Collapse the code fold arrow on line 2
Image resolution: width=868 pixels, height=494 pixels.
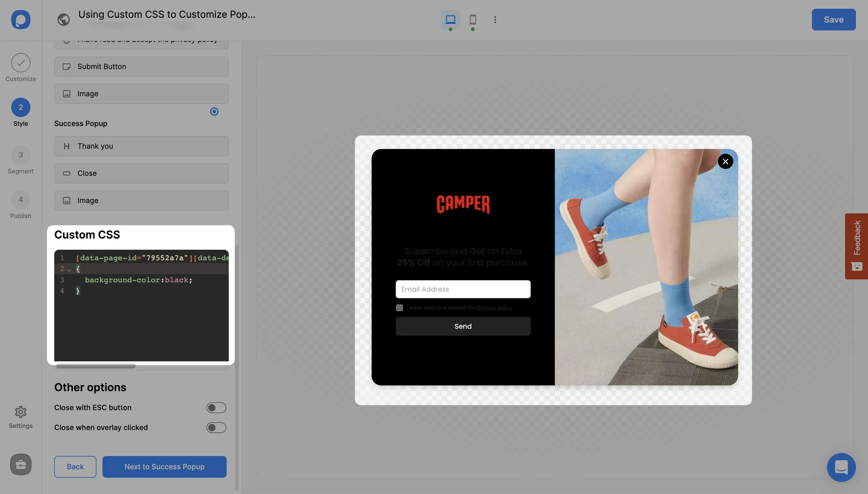pyautogui.click(x=69, y=270)
